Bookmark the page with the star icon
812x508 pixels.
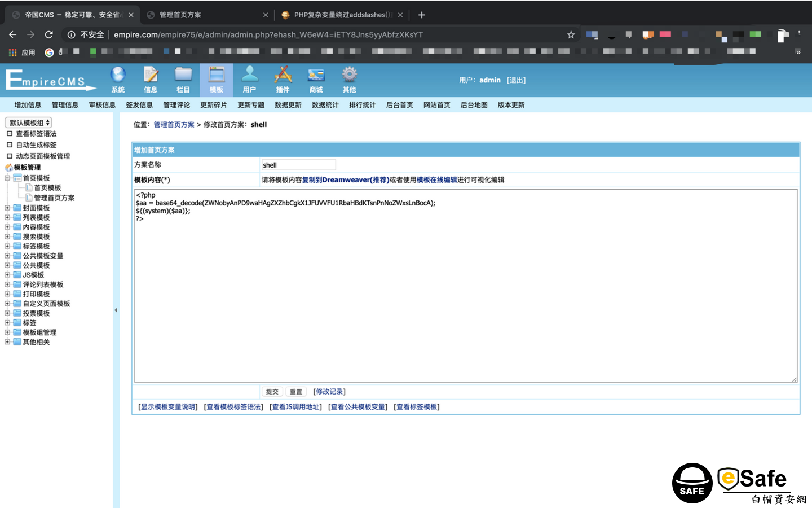[571, 34]
